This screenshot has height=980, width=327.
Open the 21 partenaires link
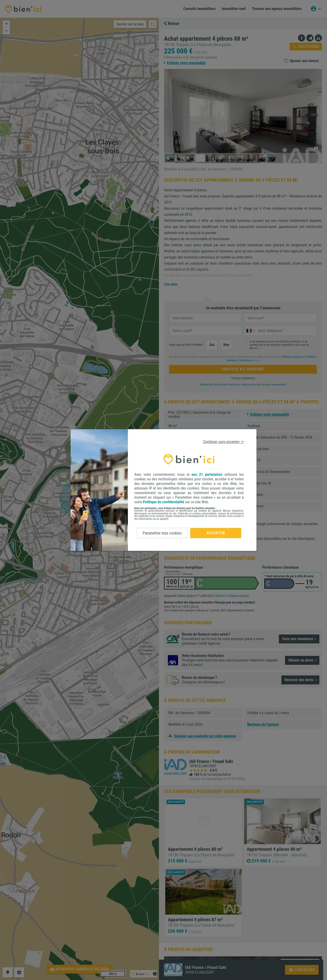click(x=207, y=474)
